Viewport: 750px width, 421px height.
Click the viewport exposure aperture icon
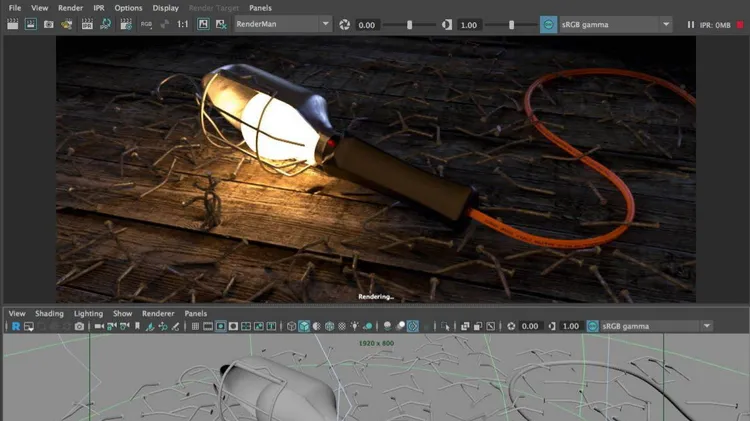pyautogui.click(x=511, y=326)
